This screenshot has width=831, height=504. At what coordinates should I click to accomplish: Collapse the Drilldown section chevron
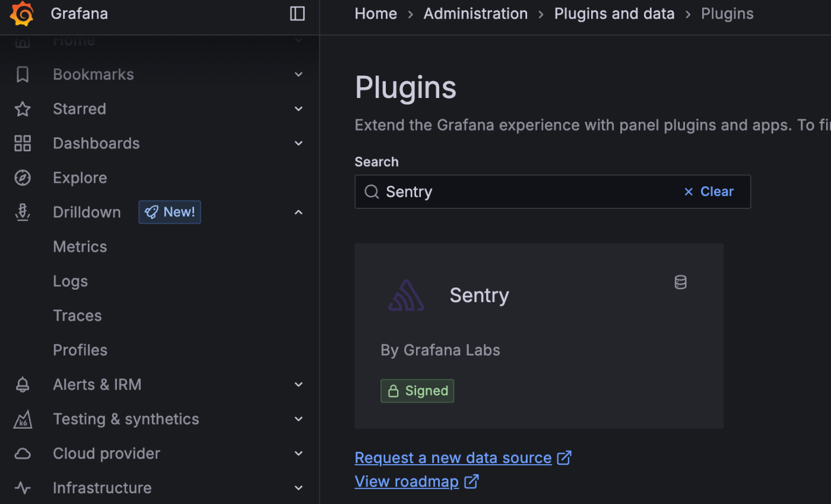coord(299,212)
